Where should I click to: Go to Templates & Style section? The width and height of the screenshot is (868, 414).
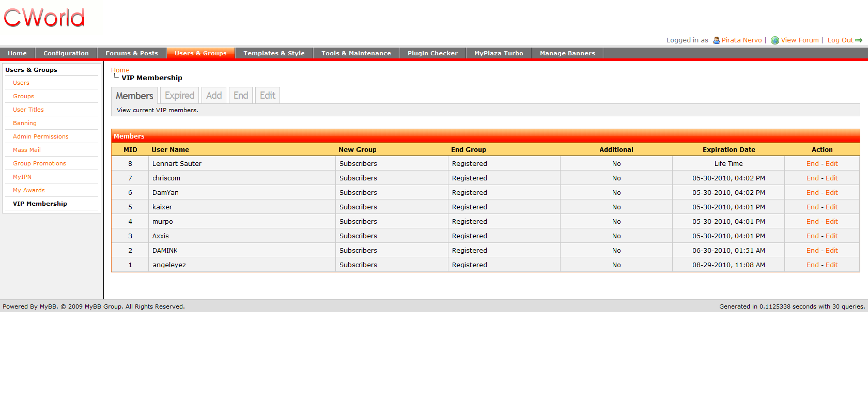(x=274, y=53)
